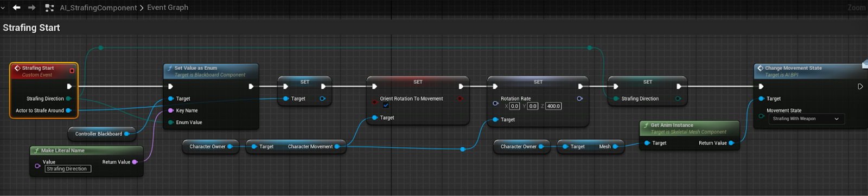Screen dimensions: 868x196
Task: Click the AI_StrafingComponent breadcrumb
Action: tap(98, 8)
